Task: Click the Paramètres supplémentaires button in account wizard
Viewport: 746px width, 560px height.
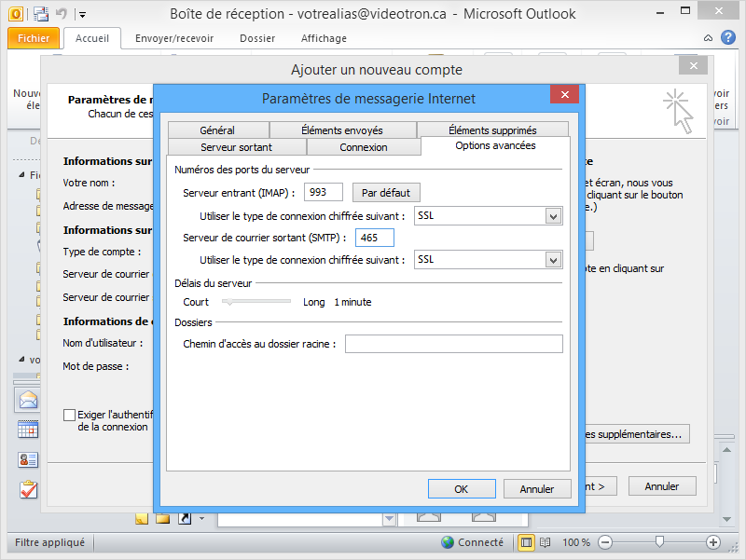Action: click(637, 434)
